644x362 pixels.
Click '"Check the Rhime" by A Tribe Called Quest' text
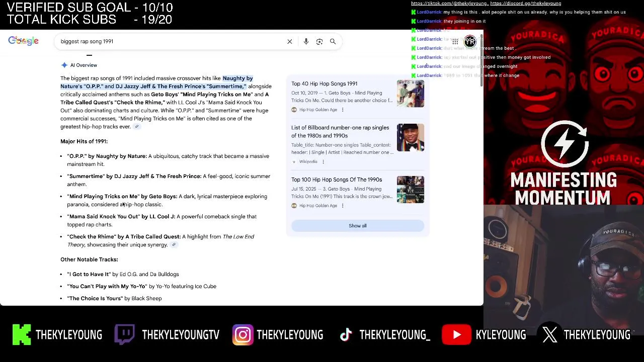(124, 237)
